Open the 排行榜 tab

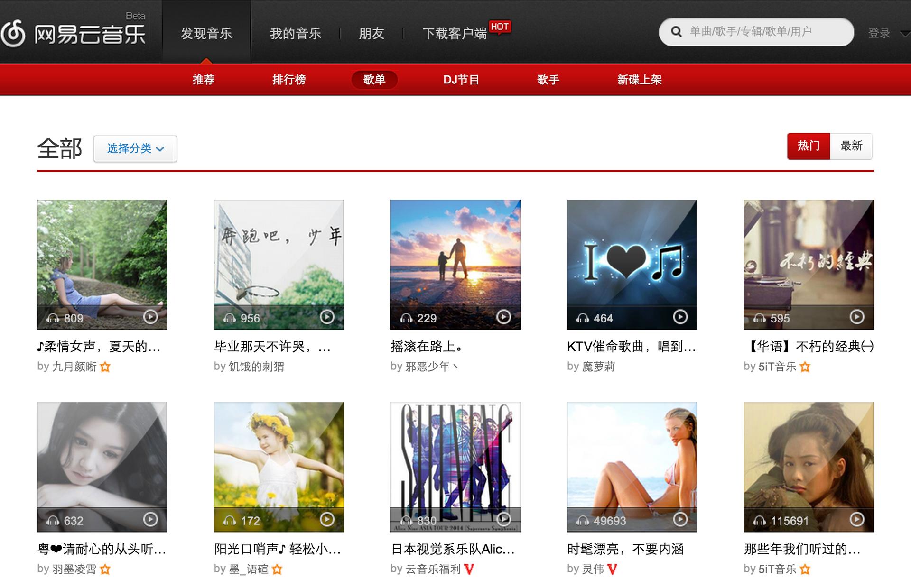click(x=289, y=80)
